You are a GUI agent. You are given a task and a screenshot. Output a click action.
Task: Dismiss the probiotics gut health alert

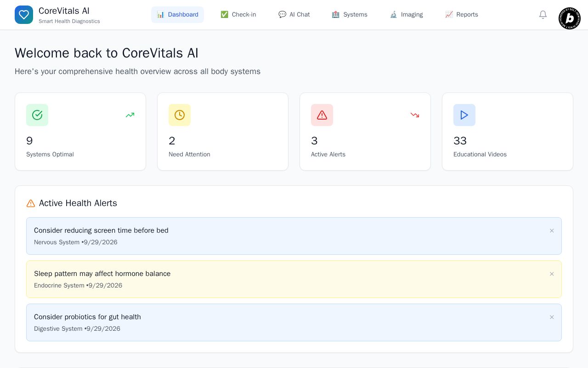(x=552, y=317)
